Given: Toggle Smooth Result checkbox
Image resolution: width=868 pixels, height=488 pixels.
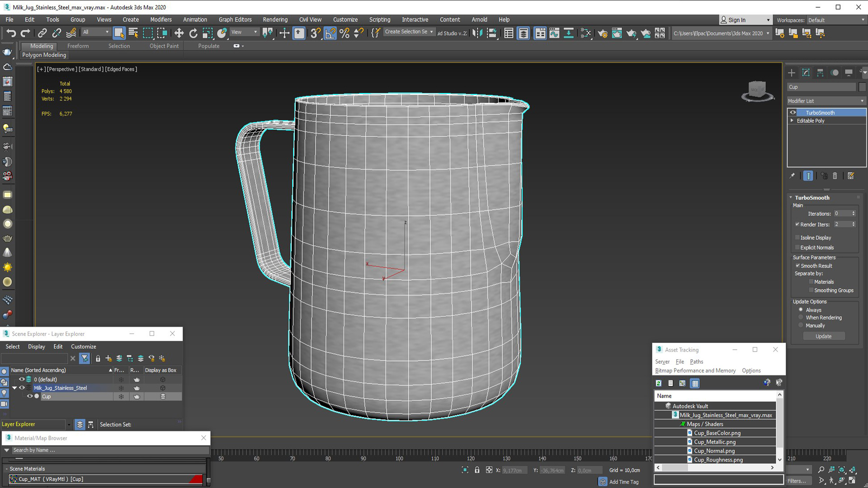Looking at the screenshot, I should click(798, 266).
